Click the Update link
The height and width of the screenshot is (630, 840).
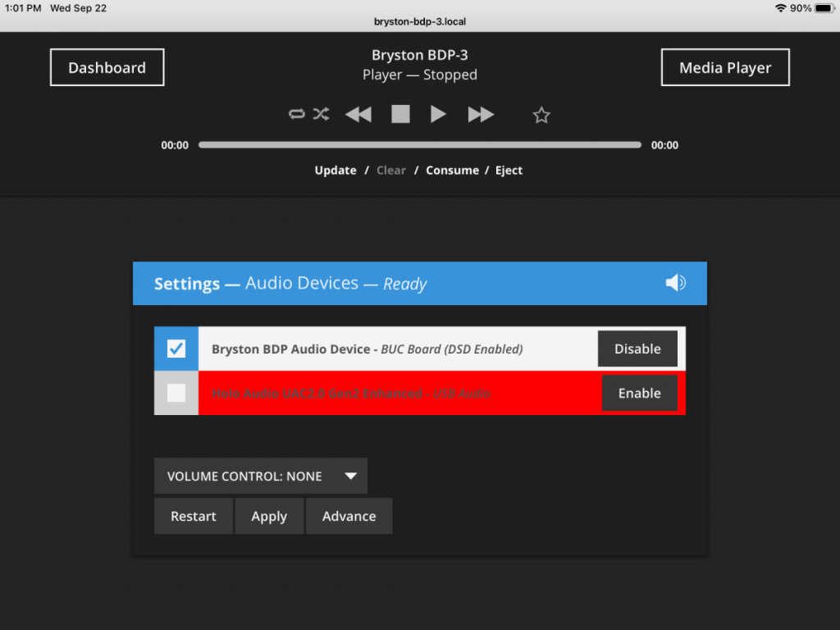(336, 171)
